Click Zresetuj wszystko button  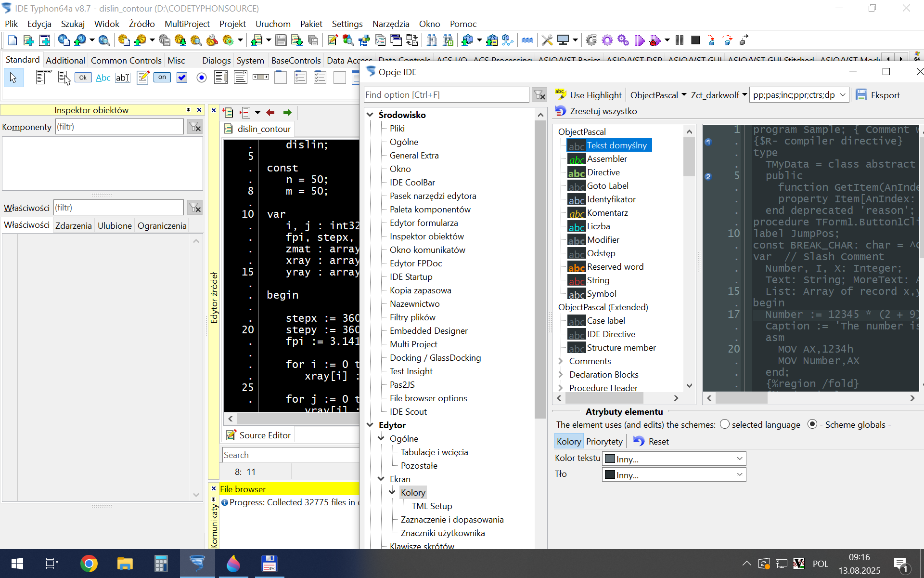coord(596,111)
